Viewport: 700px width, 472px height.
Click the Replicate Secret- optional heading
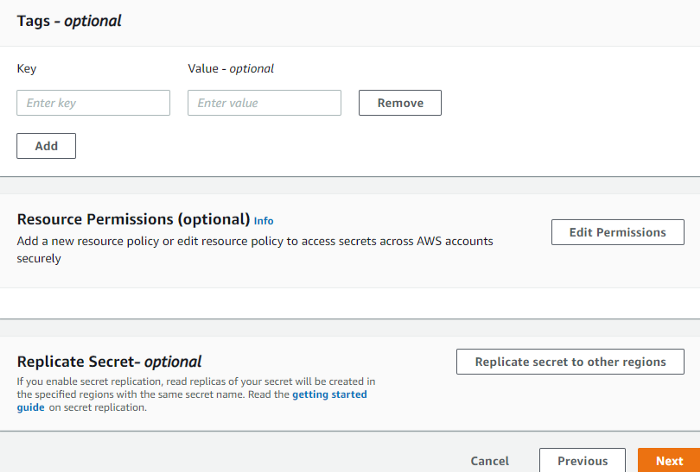pos(109,362)
